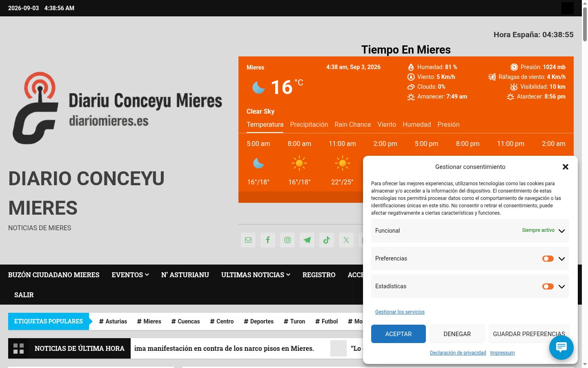
Task: Open the X (Twitter) social icon
Action: (346, 240)
